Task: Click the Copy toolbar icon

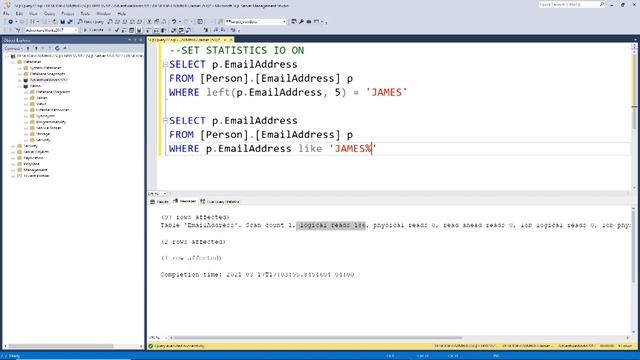Action: 157,22
